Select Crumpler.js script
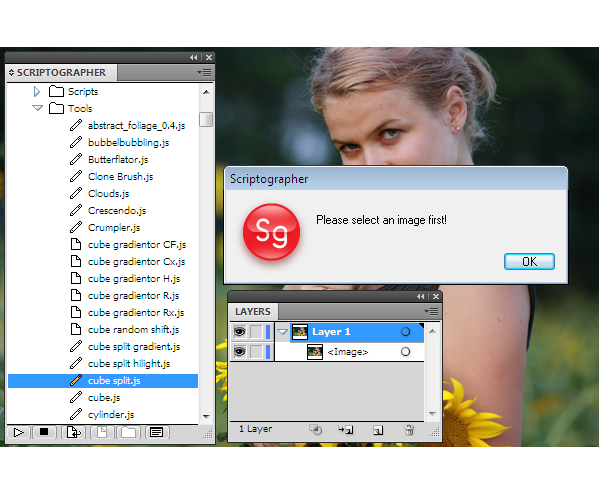600x479 pixels. click(x=114, y=228)
